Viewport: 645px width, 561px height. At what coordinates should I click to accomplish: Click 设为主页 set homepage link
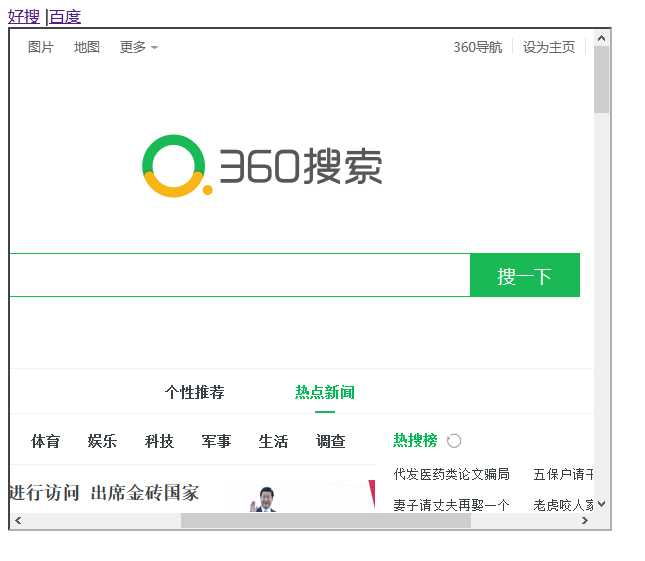tap(549, 47)
